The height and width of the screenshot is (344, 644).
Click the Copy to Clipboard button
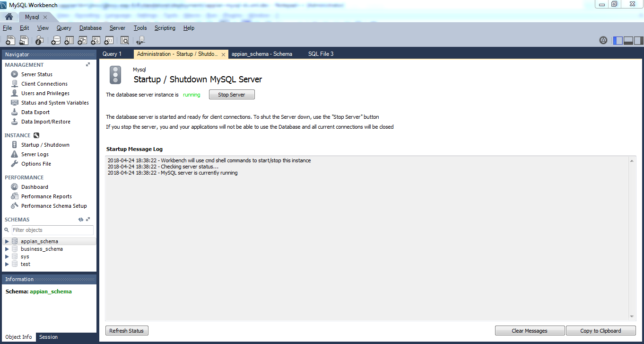point(601,331)
